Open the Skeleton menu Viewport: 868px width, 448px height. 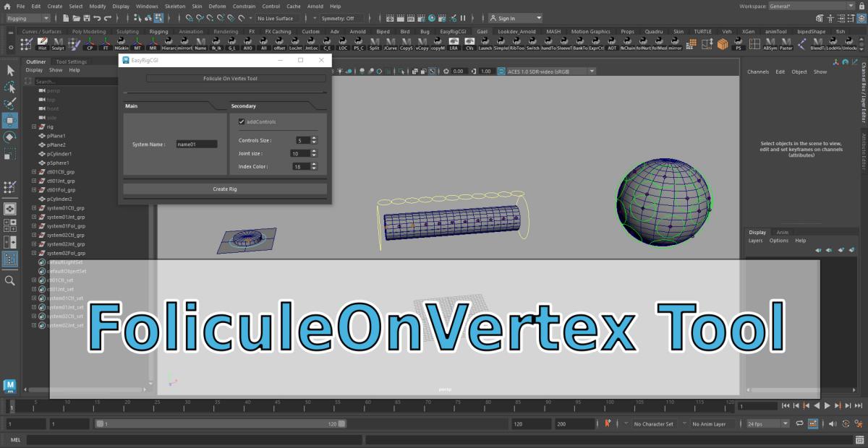pyautogui.click(x=174, y=6)
